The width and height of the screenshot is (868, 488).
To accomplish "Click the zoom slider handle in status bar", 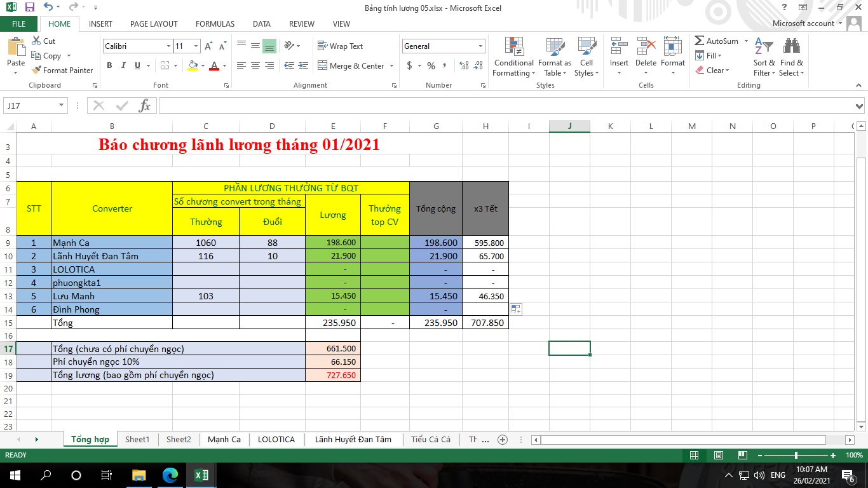I will (796, 456).
